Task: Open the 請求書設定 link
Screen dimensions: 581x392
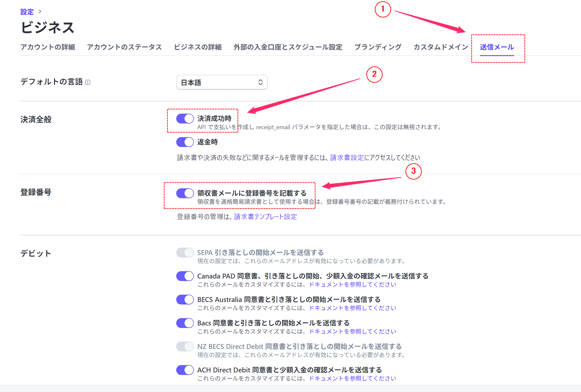Action: (347, 158)
